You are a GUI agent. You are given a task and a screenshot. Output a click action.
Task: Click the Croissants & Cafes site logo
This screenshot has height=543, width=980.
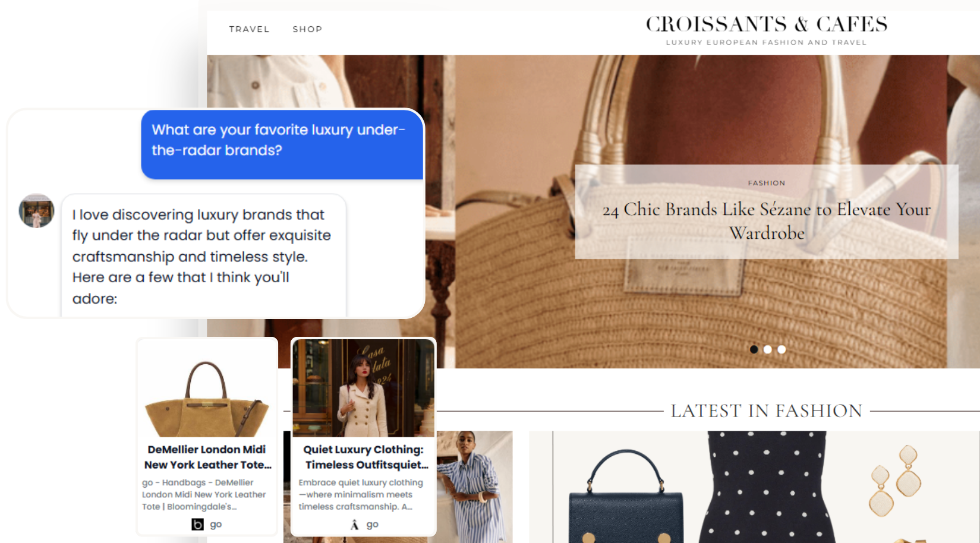[766, 30]
